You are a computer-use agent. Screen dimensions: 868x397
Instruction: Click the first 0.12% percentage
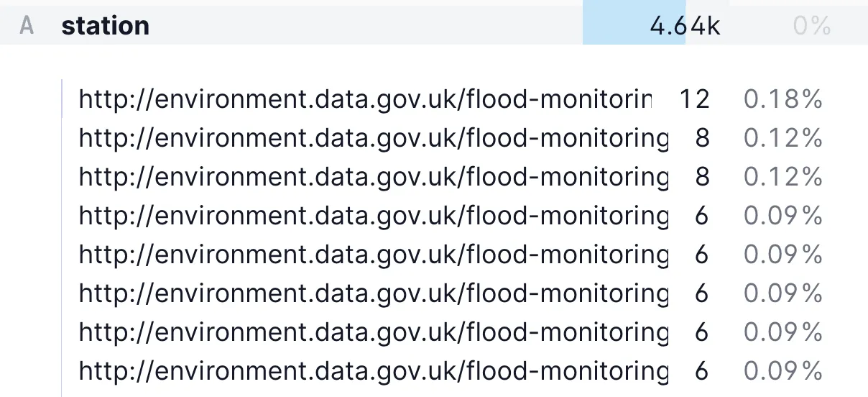click(782, 138)
